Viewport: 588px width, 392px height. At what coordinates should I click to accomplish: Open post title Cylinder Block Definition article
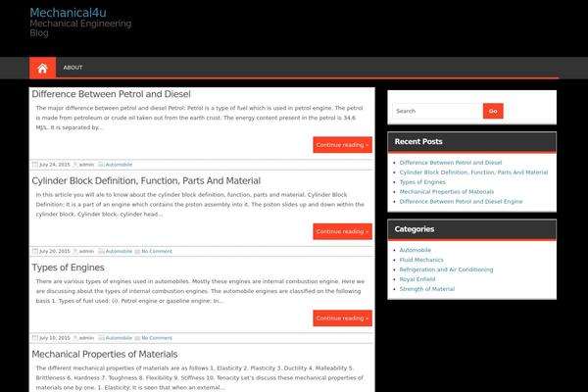point(146,180)
